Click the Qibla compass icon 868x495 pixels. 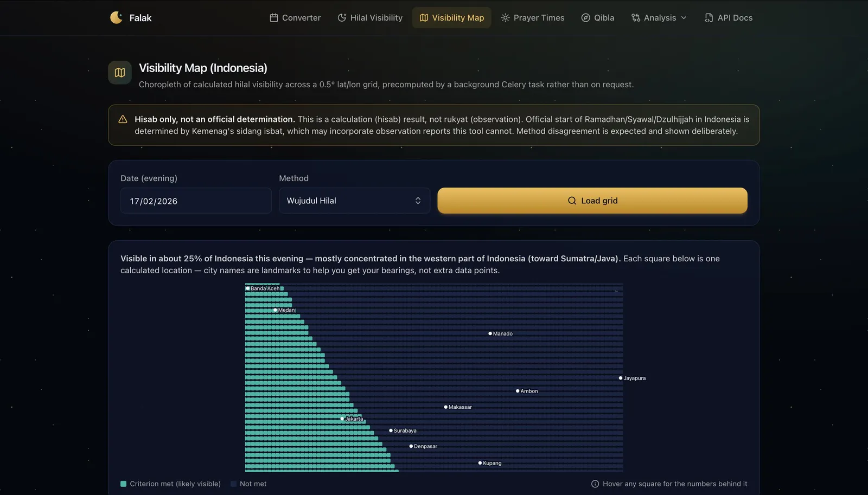(x=585, y=18)
